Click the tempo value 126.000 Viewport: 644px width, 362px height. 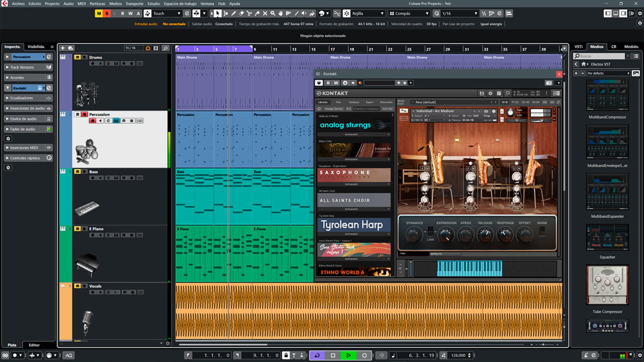458,355
